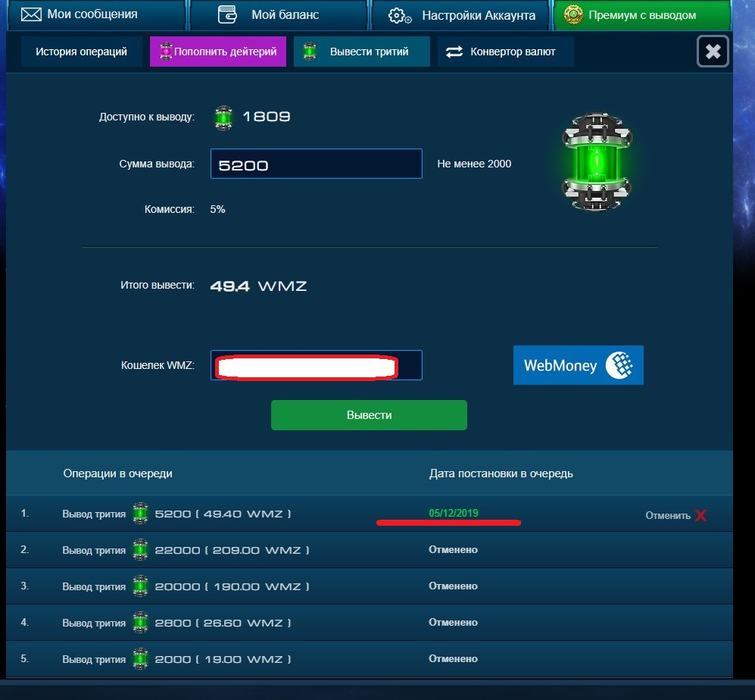Image resolution: width=755 pixels, height=700 pixels.
Task: Click the tritium icon next to available balance 1809
Action: pos(223,117)
